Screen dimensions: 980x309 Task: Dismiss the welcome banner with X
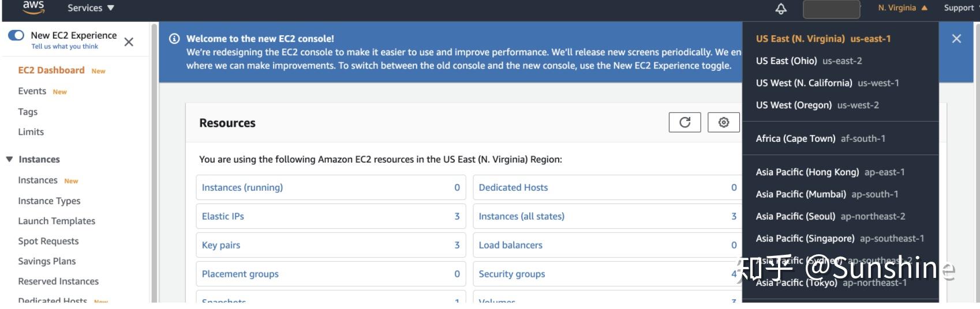(956, 39)
